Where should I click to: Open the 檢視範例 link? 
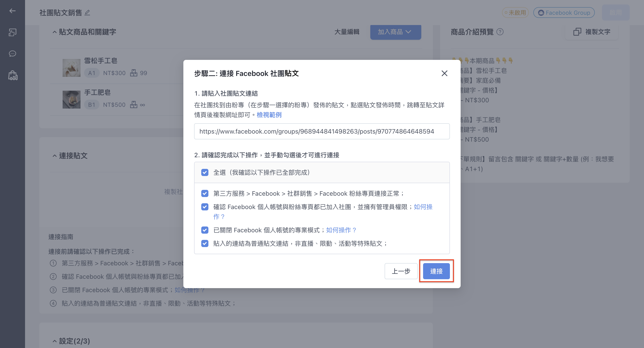click(x=269, y=115)
